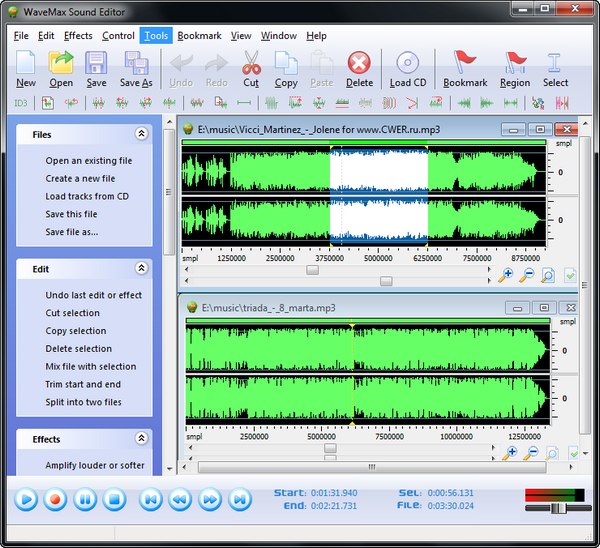Screen dimensions: 600x548
Task: Collapse the Files panel section
Action: (141, 134)
